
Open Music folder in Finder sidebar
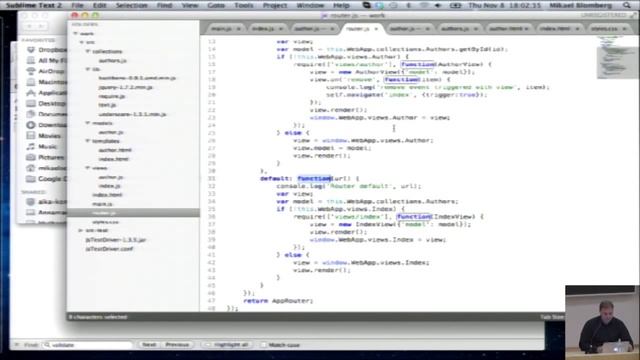42,146
